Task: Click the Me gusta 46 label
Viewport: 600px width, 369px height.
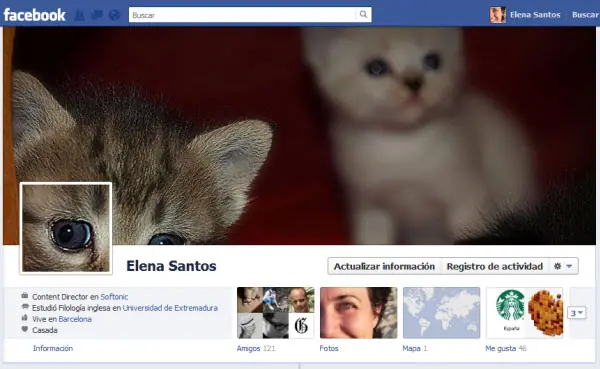Action: tap(506, 348)
